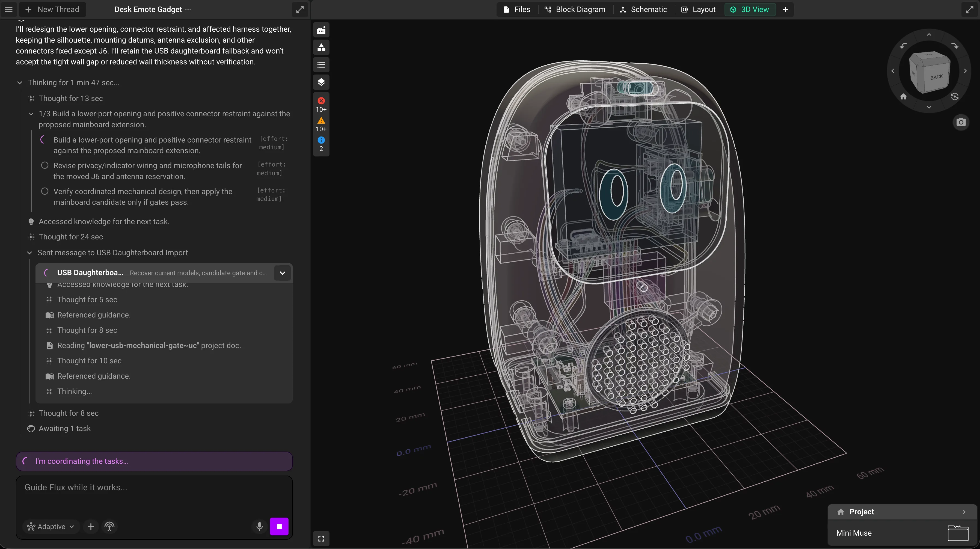Select the 'Revise privacy/indicator wiring' task circle
This screenshot has height=549, width=980.
(x=45, y=165)
